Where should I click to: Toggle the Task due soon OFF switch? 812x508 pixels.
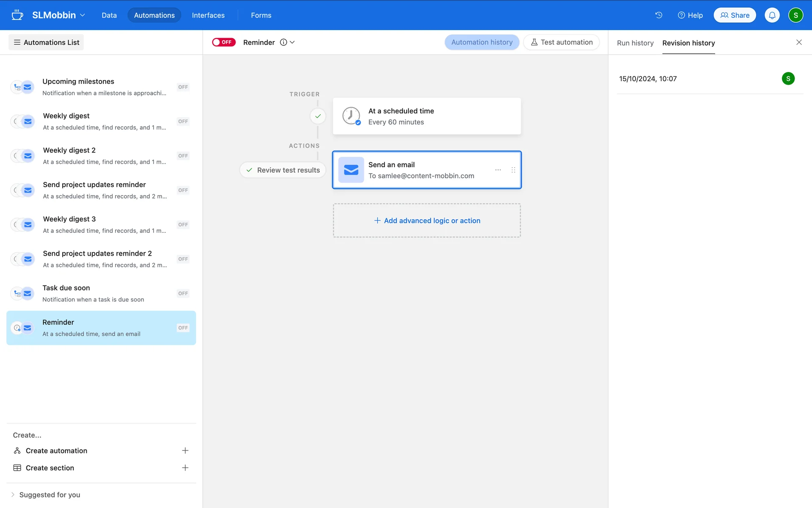(x=183, y=293)
